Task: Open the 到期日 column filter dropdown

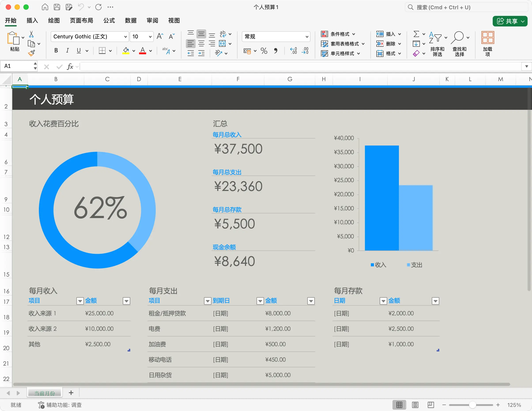Action: [x=260, y=301]
